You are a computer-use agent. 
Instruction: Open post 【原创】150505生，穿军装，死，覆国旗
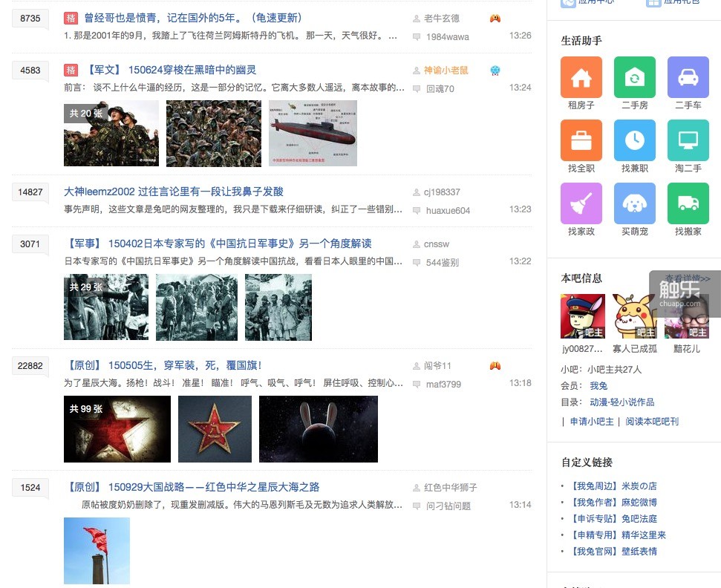coord(163,365)
